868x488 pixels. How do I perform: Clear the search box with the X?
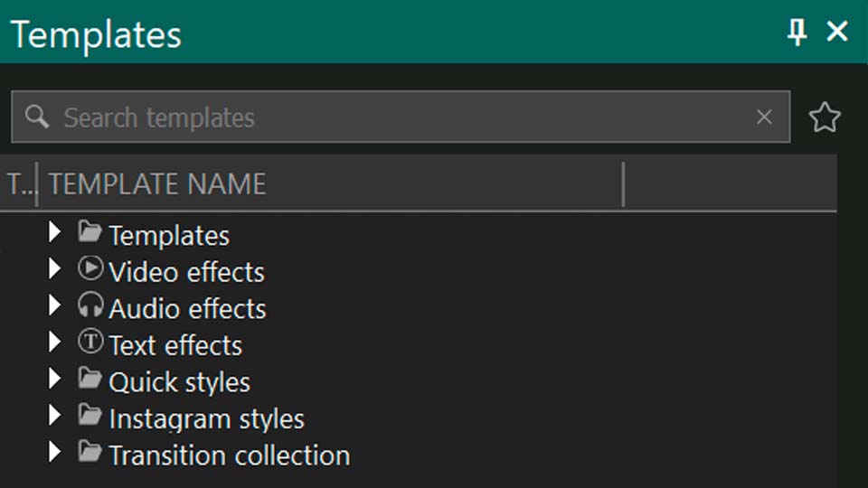click(764, 117)
